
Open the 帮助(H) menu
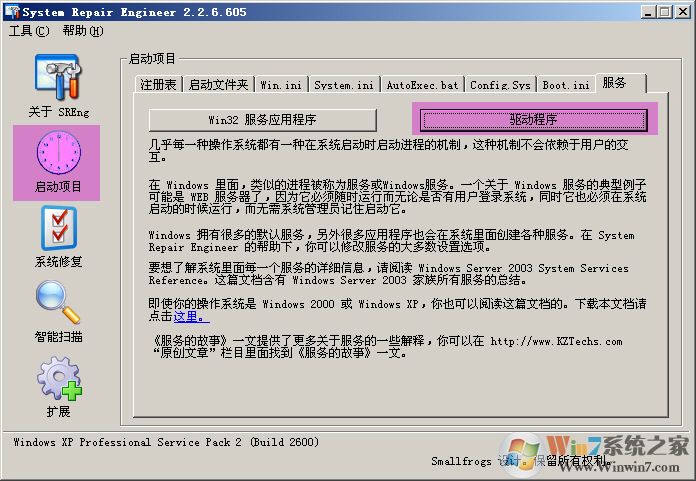(x=83, y=31)
